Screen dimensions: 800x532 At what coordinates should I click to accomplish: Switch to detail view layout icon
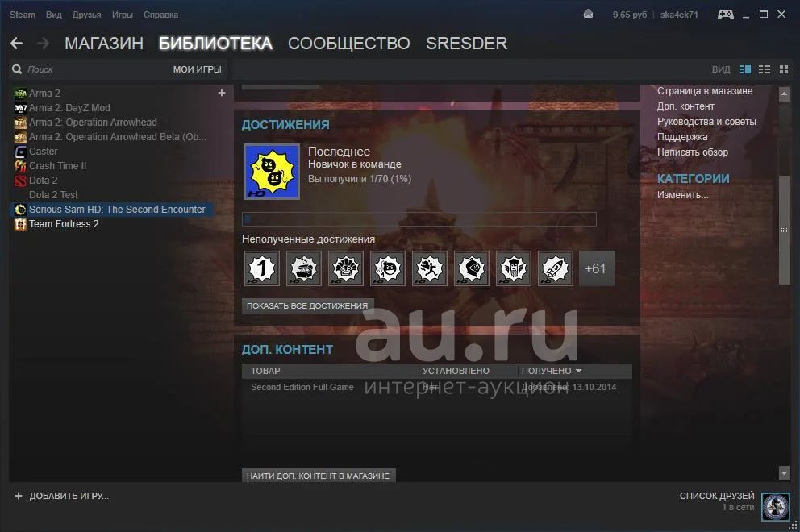[x=745, y=69]
